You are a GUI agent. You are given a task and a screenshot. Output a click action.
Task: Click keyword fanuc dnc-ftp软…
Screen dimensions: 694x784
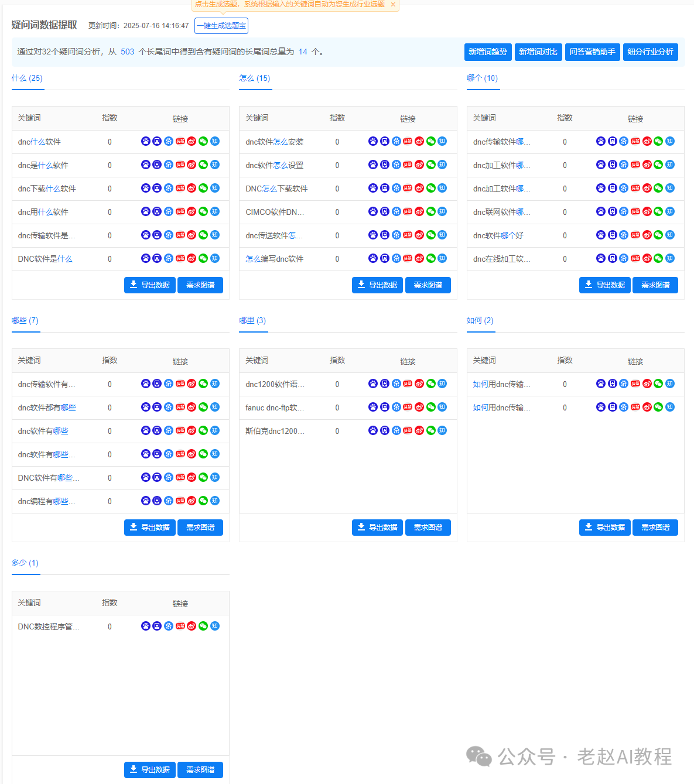click(275, 408)
